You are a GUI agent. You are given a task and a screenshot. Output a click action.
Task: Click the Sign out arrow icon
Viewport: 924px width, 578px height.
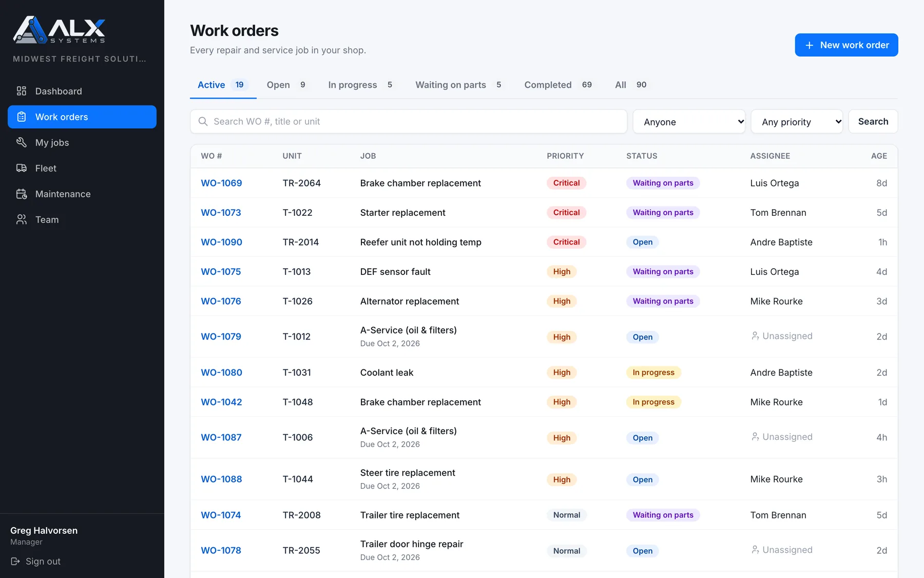point(15,561)
